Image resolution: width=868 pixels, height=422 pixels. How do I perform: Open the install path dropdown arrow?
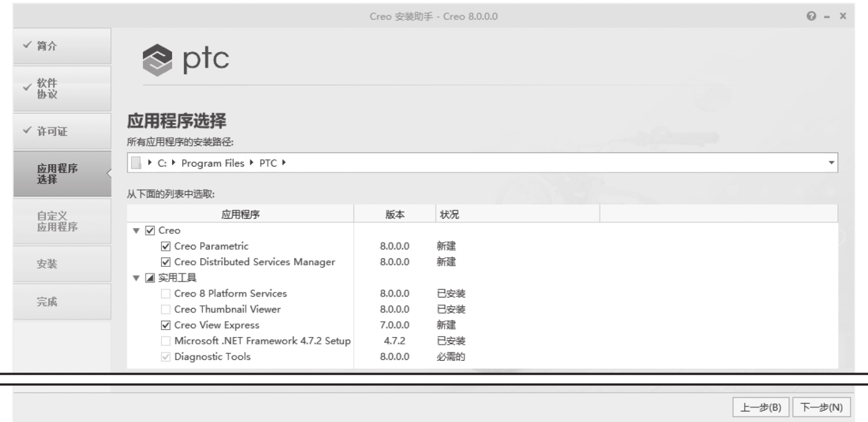(831, 163)
